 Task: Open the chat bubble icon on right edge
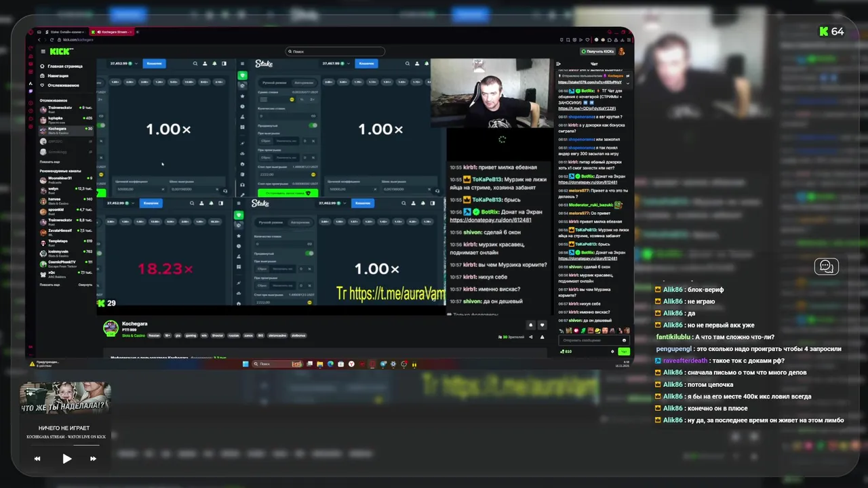tap(826, 266)
